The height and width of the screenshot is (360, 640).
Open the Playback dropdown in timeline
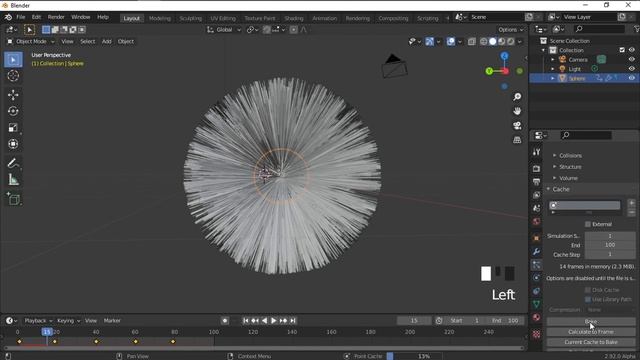pos(38,321)
